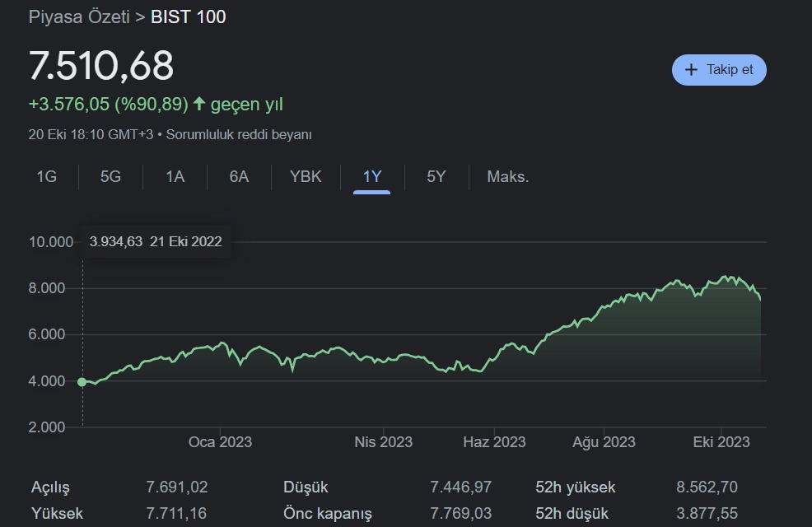
Task: Open the Sorumluluk reddi beyanı link
Action: [239, 134]
